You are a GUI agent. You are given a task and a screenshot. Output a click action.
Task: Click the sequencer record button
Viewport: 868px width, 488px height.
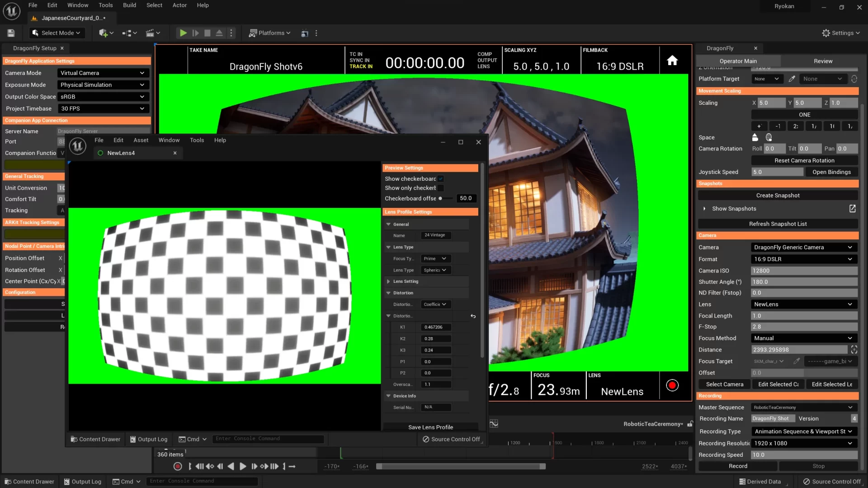click(178, 466)
